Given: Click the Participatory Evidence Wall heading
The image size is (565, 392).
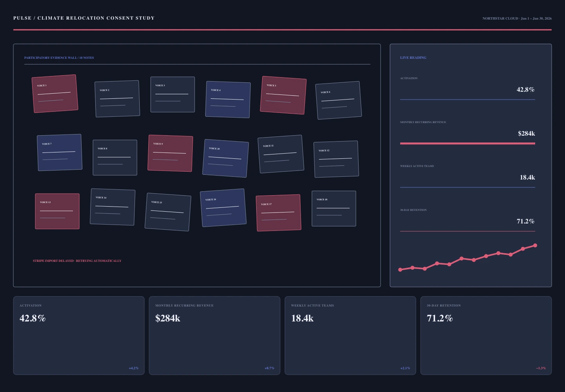Looking at the screenshot, I should tap(59, 58).
